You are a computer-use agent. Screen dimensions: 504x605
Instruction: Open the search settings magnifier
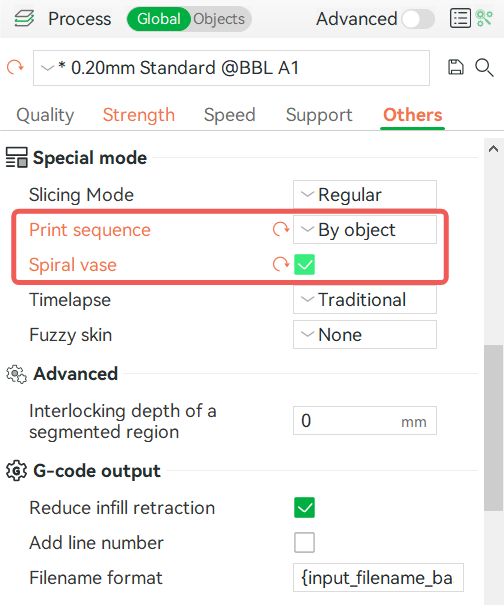tap(484, 68)
